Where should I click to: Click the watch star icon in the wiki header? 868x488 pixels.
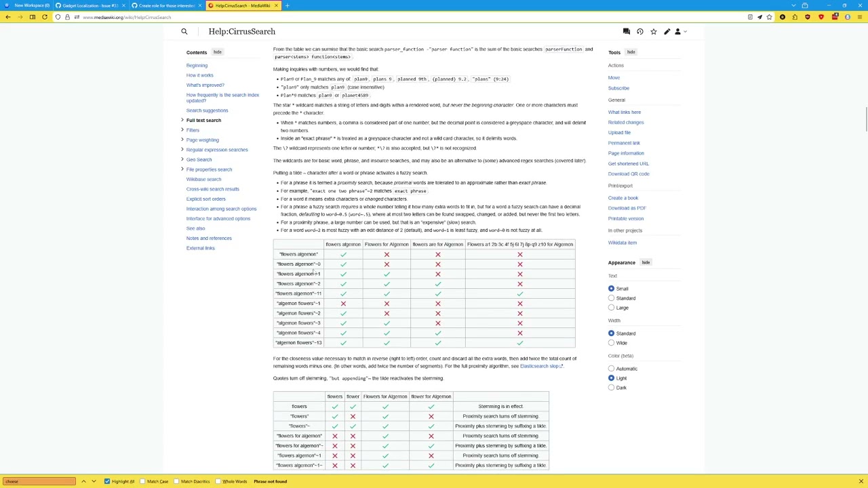(653, 31)
